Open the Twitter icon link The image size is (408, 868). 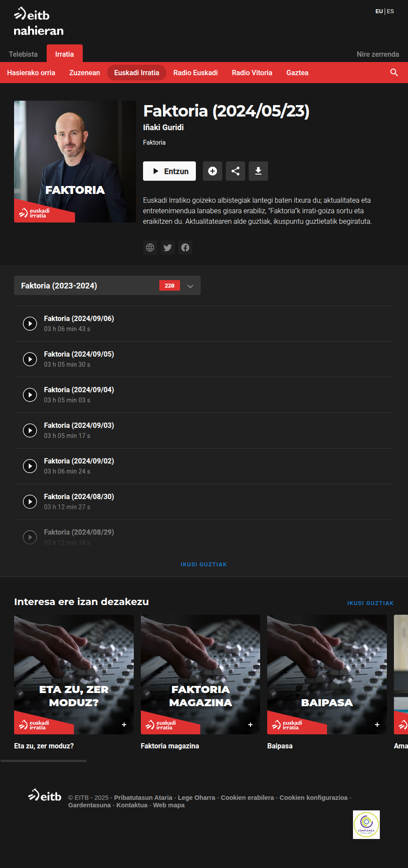168,248
